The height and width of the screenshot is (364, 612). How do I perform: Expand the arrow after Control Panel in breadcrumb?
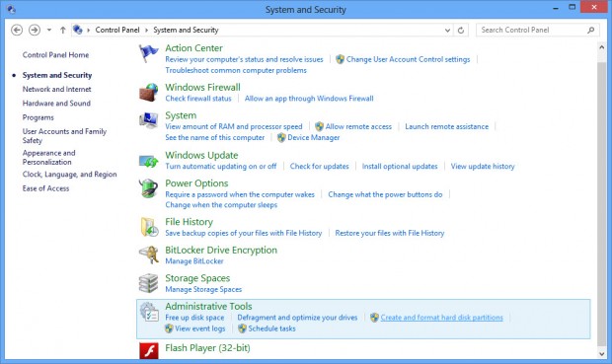click(146, 30)
